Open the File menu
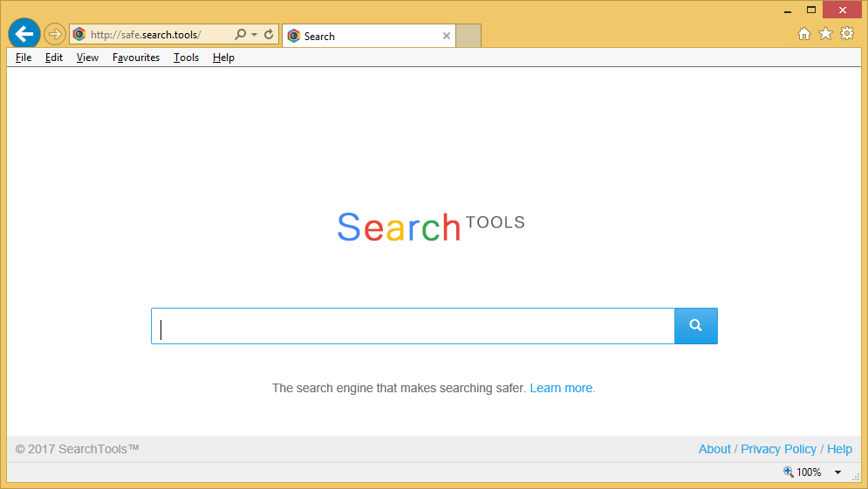 (24, 58)
